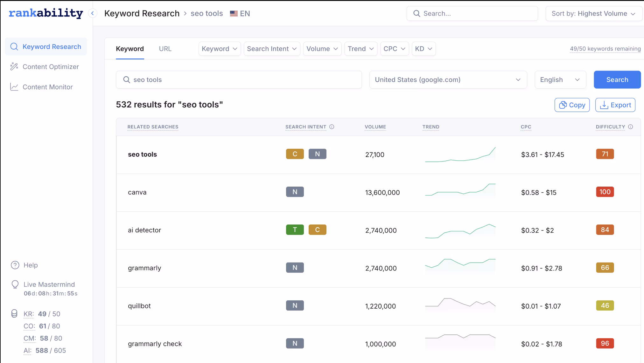This screenshot has height=363, width=644.
Task: Click the Search Intent info icon
Action: click(332, 127)
